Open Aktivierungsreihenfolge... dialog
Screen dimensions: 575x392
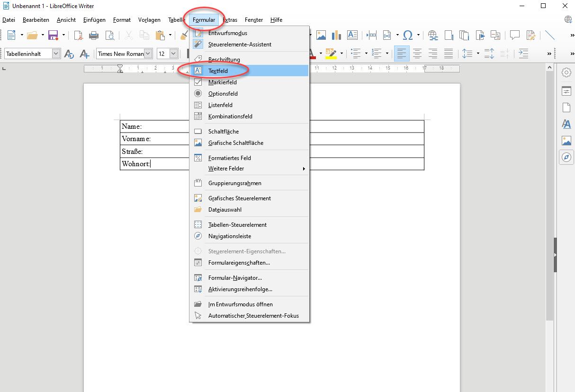[249, 289]
